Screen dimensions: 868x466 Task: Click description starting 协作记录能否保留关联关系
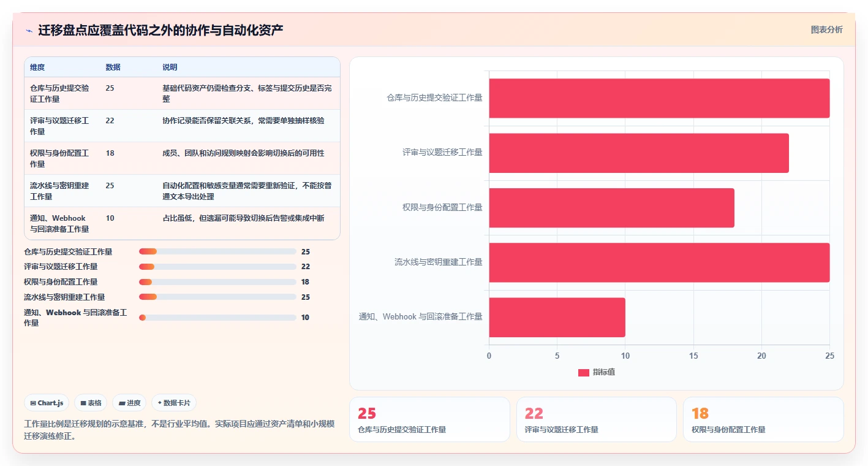(x=243, y=121)
